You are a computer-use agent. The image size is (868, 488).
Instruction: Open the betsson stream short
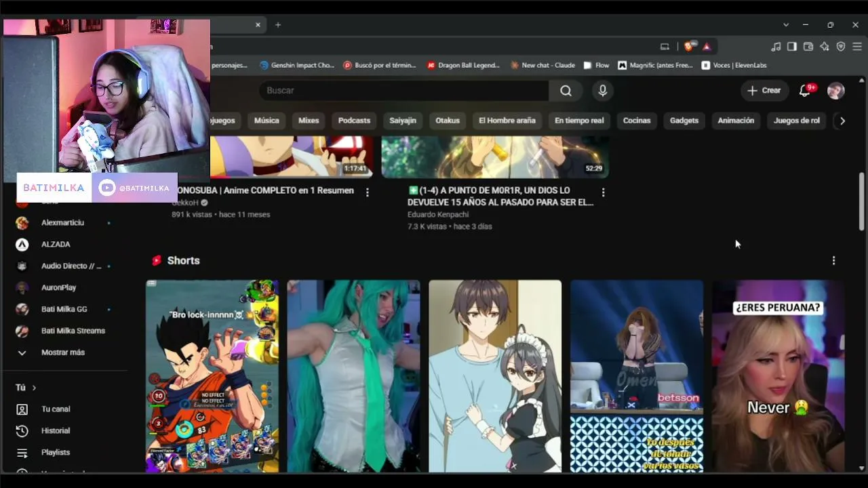pos(637,376)
